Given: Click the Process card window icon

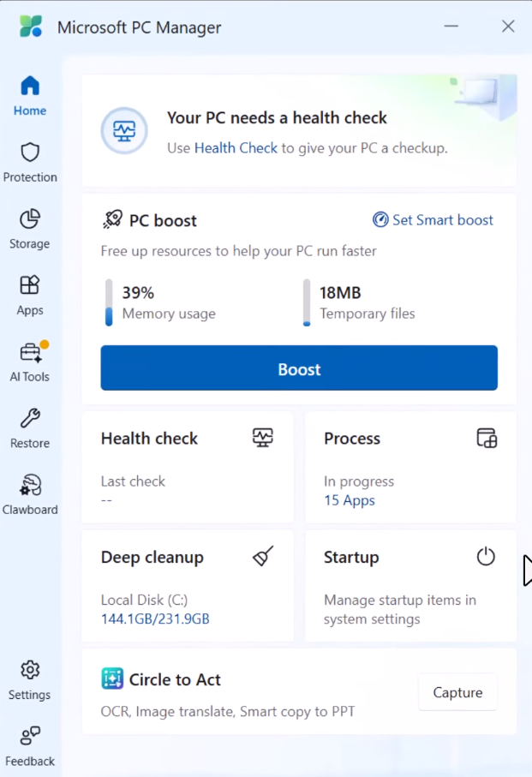Looking at the screenshot, I should [487, 438].
